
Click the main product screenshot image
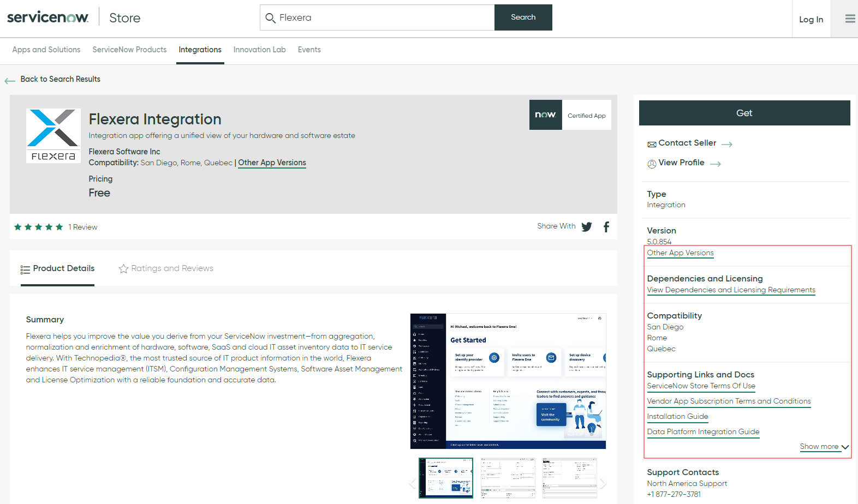[508, 381]
